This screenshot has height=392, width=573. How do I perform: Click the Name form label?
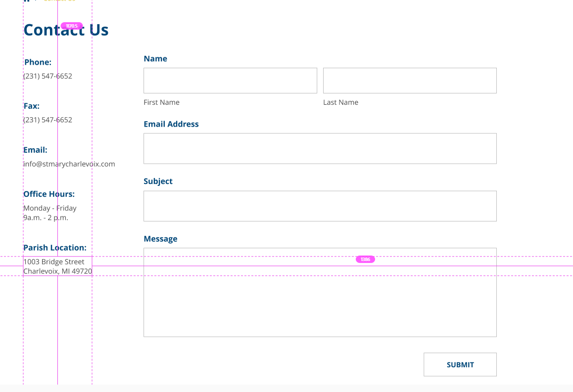(155, 59)
